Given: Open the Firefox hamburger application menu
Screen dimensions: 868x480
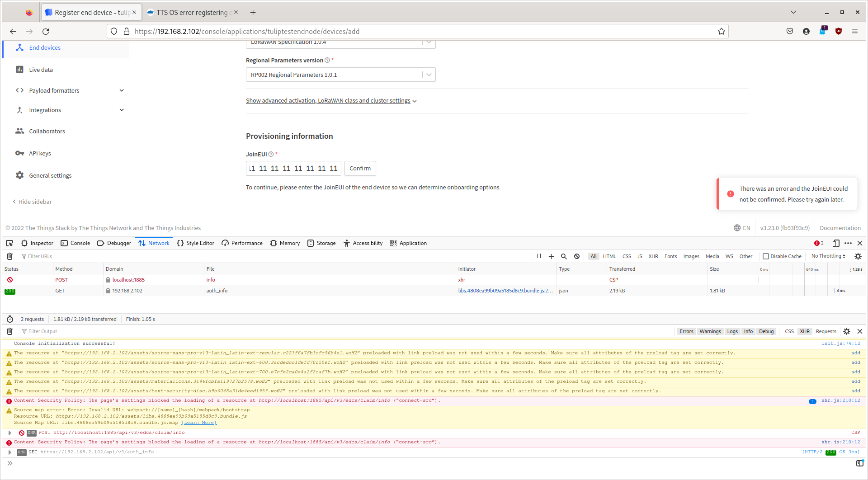Looking at the screenshot, I should [x=854, y=31].
